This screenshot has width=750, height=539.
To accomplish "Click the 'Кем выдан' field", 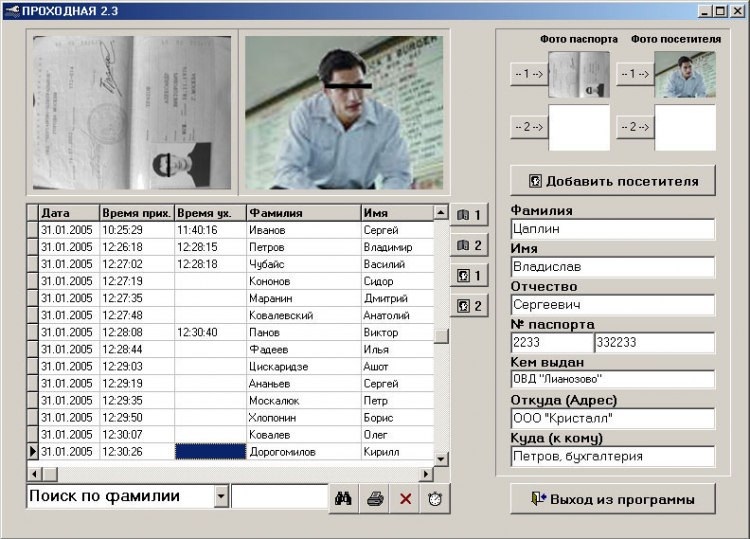I will 613,379.
